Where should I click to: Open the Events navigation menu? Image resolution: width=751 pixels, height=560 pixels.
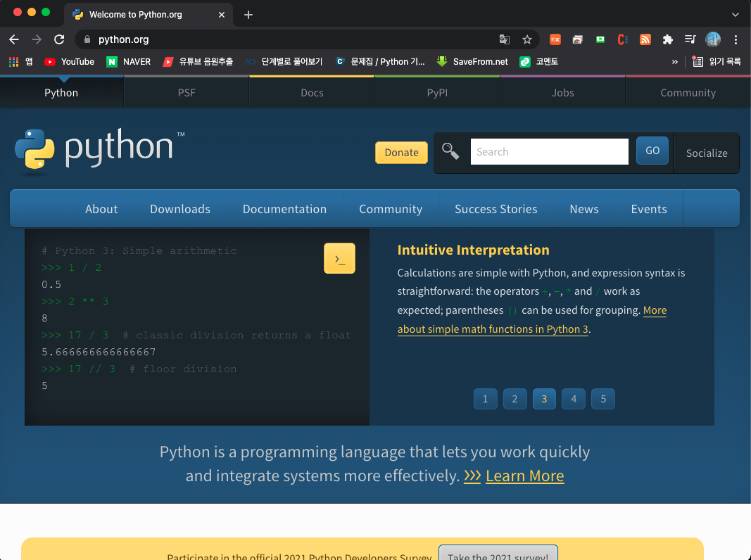click(649, 209)
